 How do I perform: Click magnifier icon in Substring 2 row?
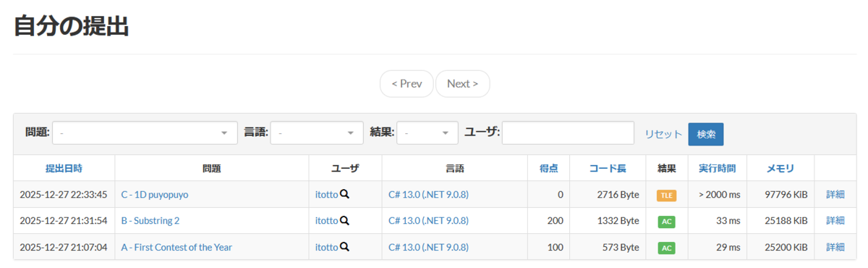pos(345,220)
